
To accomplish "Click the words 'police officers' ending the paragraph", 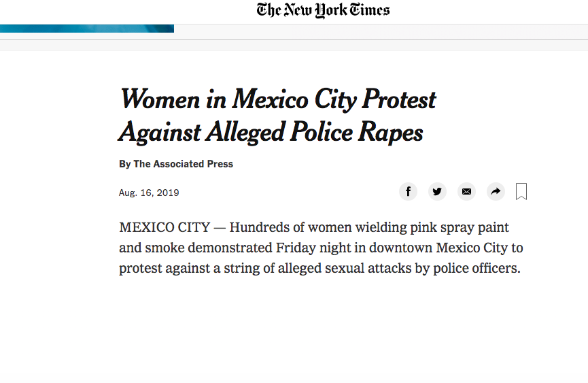I will pos(478,268).
